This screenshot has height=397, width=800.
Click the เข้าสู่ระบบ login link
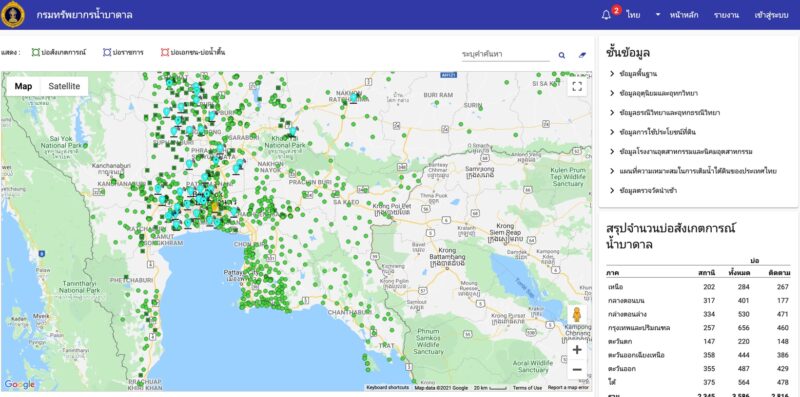pyautogui.click(x=771, y=15)
